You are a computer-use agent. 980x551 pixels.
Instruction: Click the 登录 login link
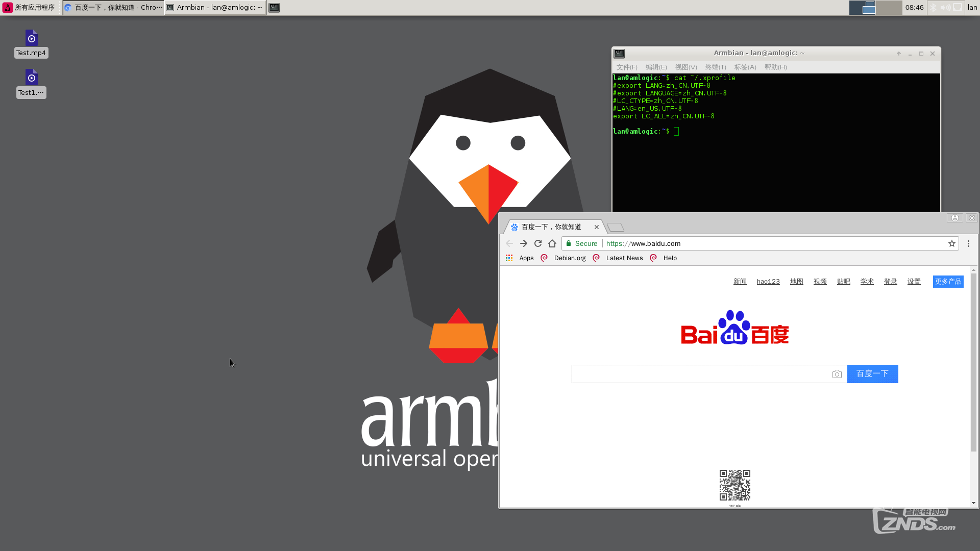coord(890,282)
